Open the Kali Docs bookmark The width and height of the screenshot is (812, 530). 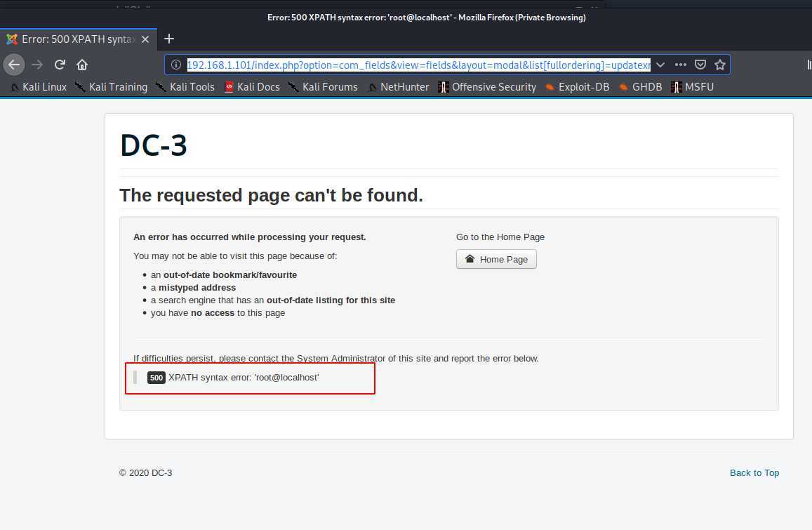coord(252,87)
